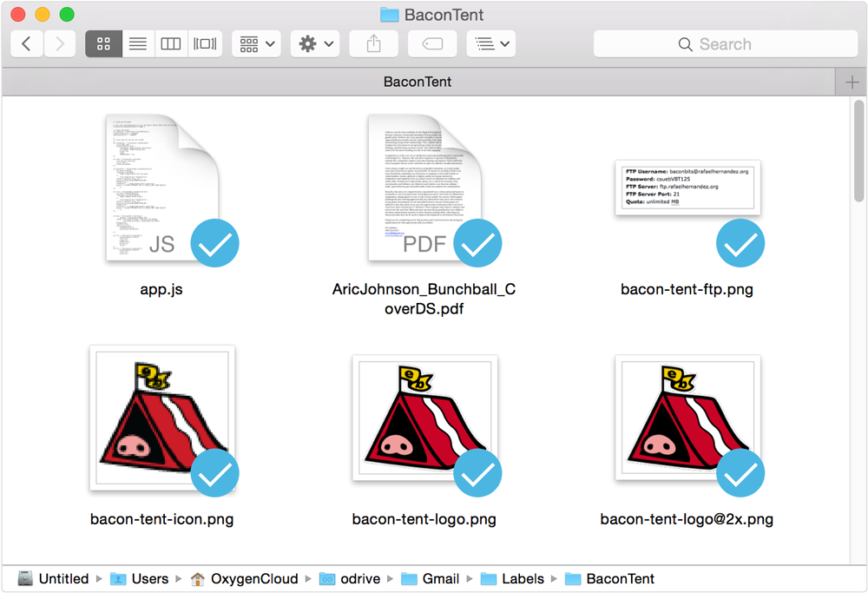Click the sync checkmark badge on app.js
Screen dimensions: 868x593
coord(214,243)
